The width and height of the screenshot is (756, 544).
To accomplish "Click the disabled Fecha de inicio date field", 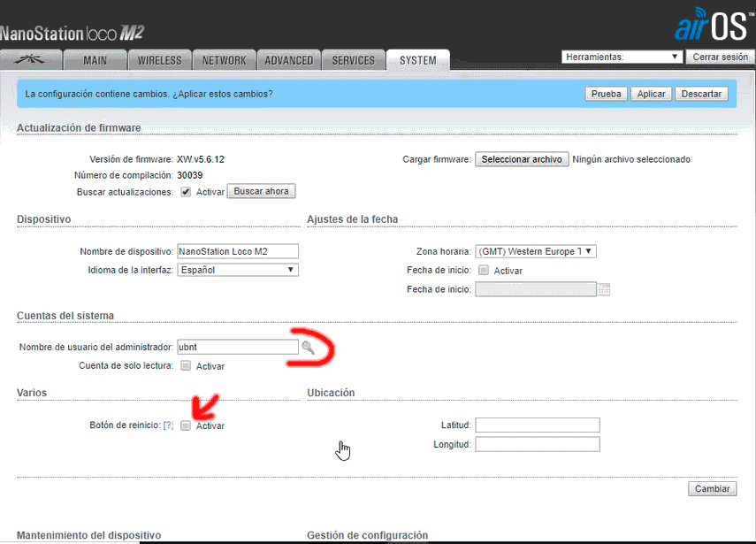I will pyautogui.click(x=536, y=289).
